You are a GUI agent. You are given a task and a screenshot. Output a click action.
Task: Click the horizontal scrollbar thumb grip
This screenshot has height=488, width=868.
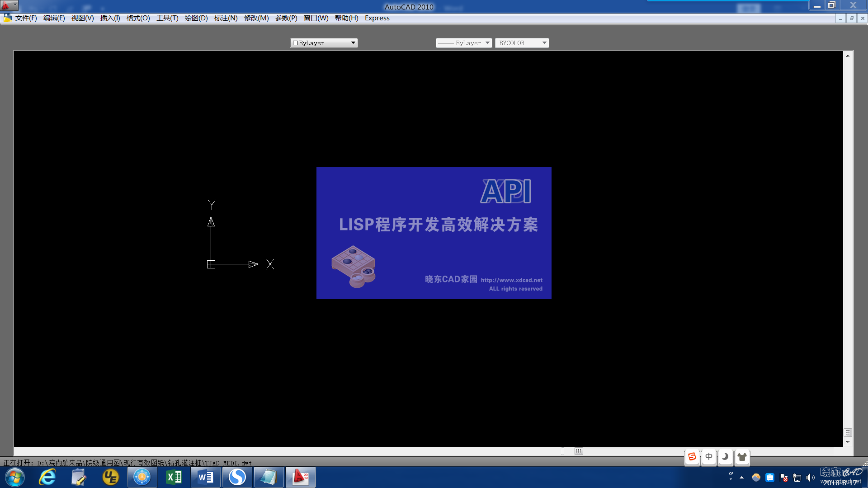point(579,451)
